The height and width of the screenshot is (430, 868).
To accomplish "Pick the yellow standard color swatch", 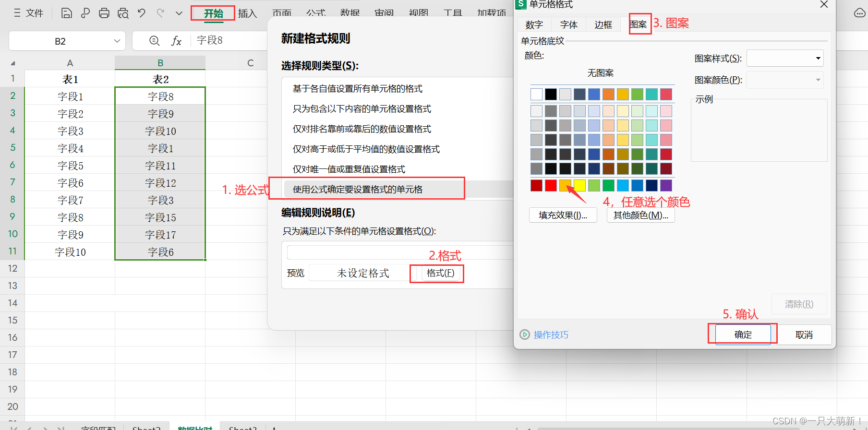I will point(579,185).
